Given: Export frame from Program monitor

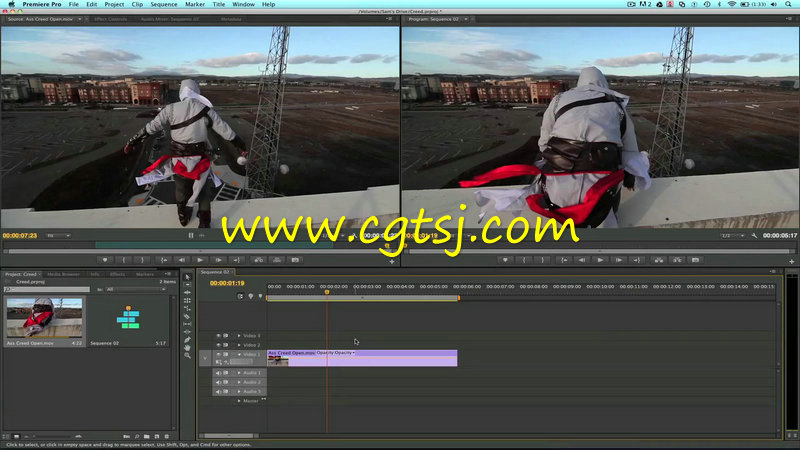Looking at the screenshot, I should click(x=695, y=260).
